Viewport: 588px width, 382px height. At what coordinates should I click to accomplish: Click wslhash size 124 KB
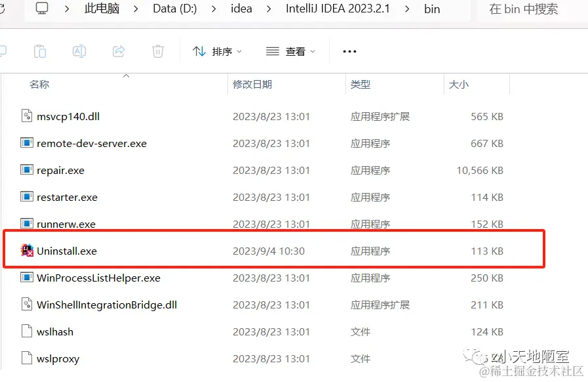pyautogui.click(x=487, y=331)
